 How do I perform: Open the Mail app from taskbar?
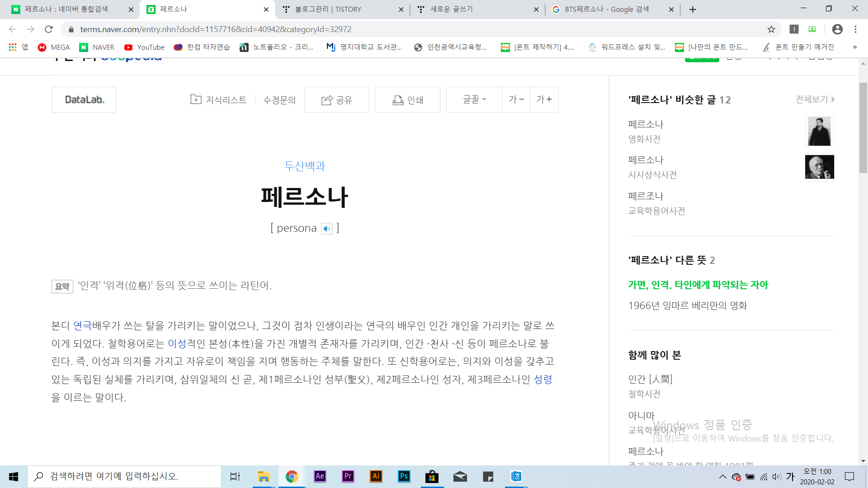(x=460, y=477)
